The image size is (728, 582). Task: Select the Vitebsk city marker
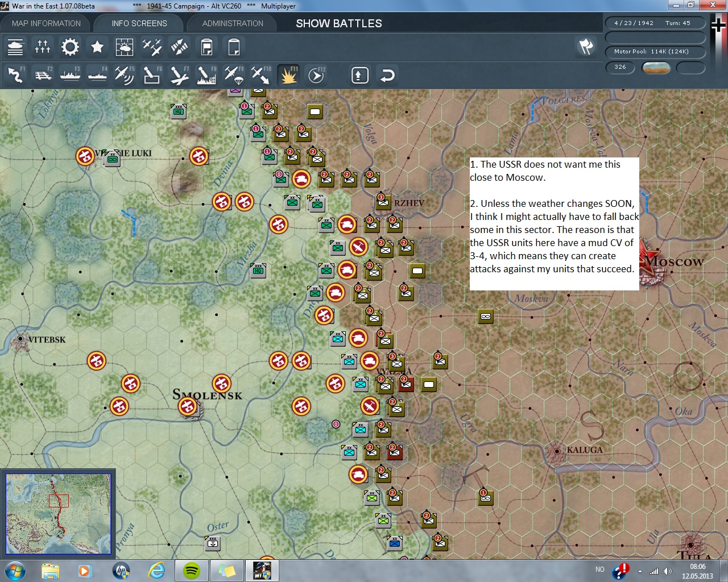(20, 339)
